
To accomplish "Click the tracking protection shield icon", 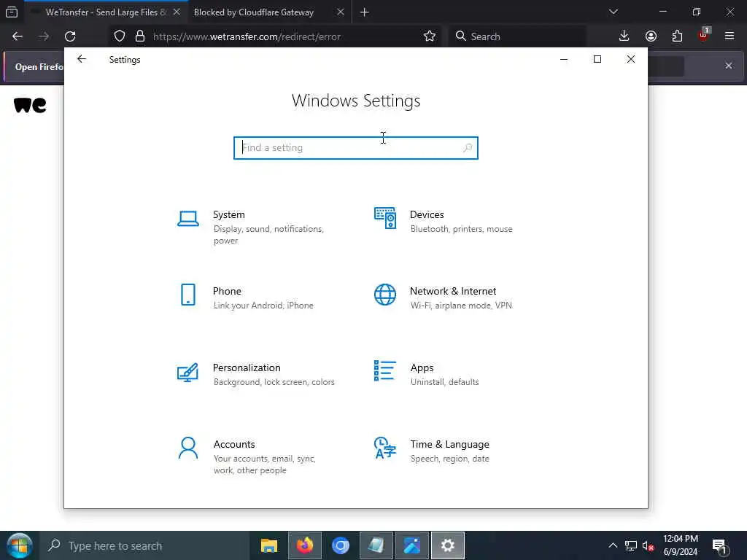I will (x=120, y=36).
